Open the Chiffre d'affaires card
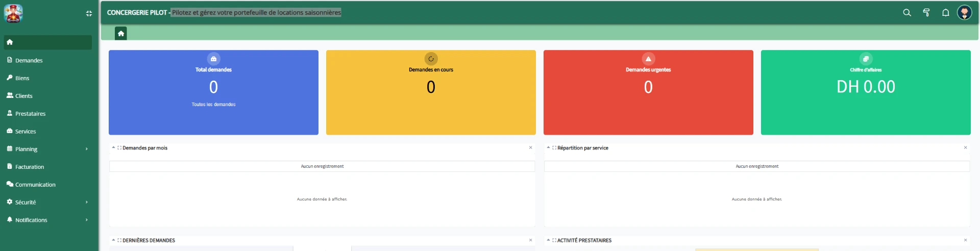980x251 pixels. click(x=866, y=92)
